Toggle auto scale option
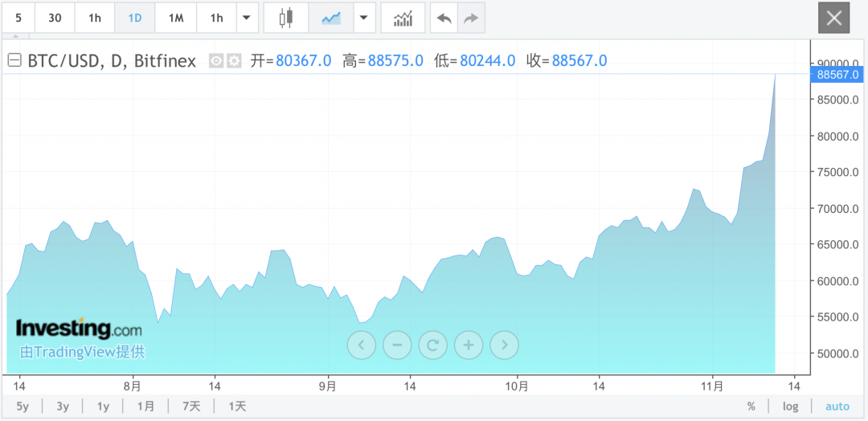The height and width of the screenshot is (421, 868). [837, 407]
